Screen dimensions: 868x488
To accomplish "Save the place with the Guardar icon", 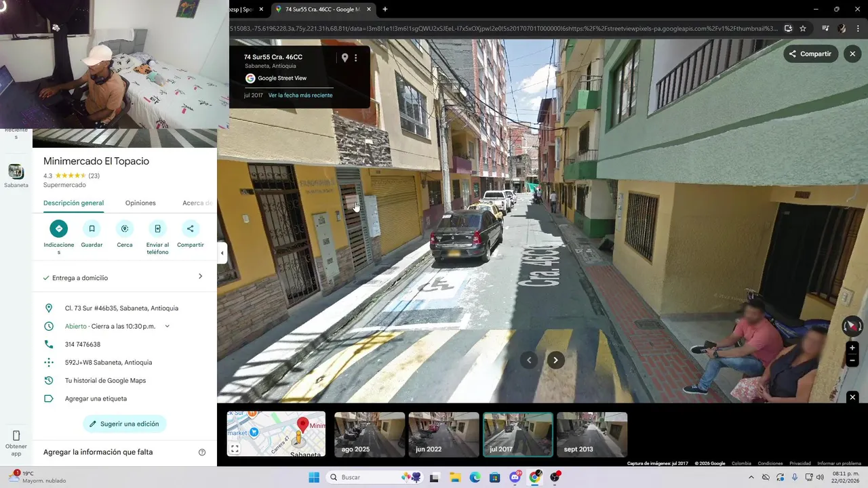I will (x=92, y=228).
